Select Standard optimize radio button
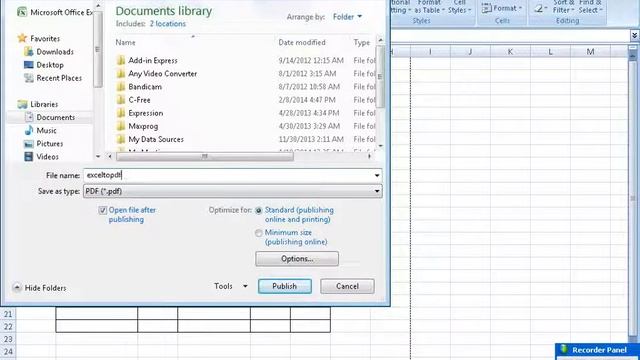Viewport: 640px width, 360px height. [x=258, y=211]
